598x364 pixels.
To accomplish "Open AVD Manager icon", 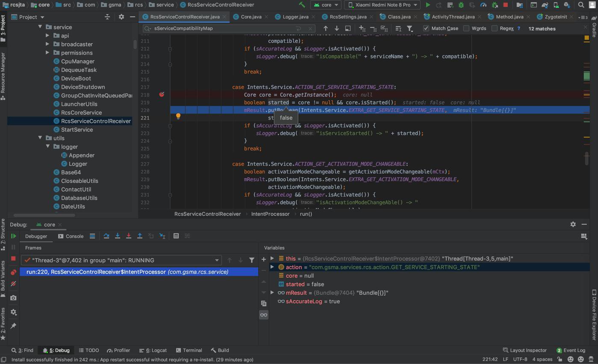I will [x=556, y=5].
